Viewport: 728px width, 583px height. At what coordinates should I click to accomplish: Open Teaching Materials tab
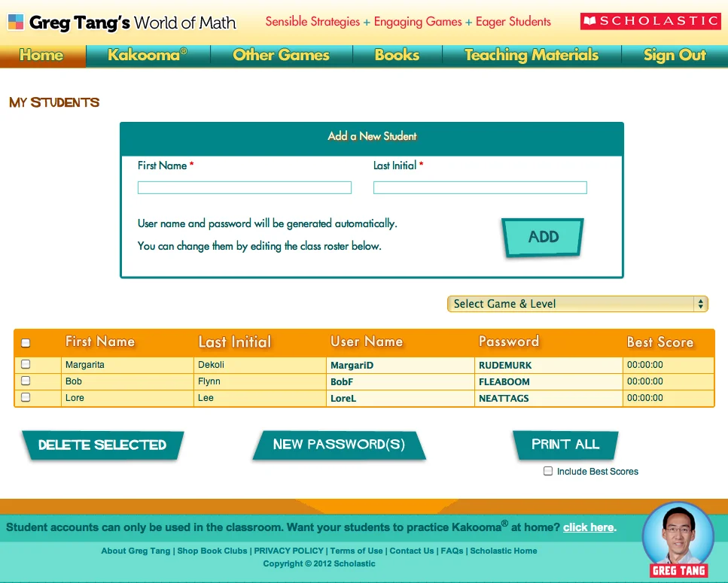[532, 55]
